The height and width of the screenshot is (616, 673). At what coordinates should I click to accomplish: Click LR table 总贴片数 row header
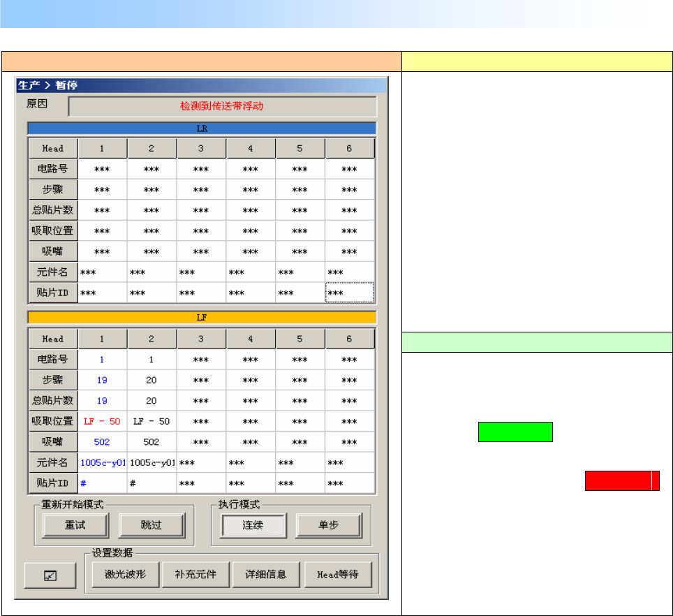click(x=53, y=210)
